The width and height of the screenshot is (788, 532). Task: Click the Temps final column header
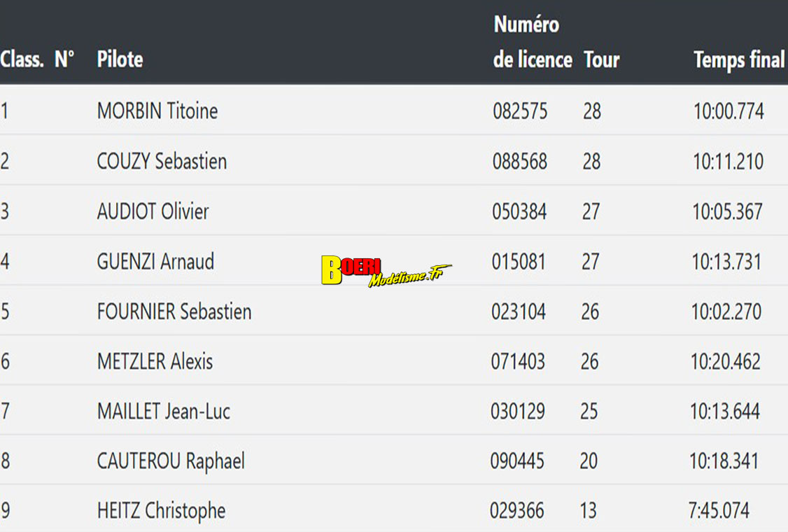coord(738,59)
